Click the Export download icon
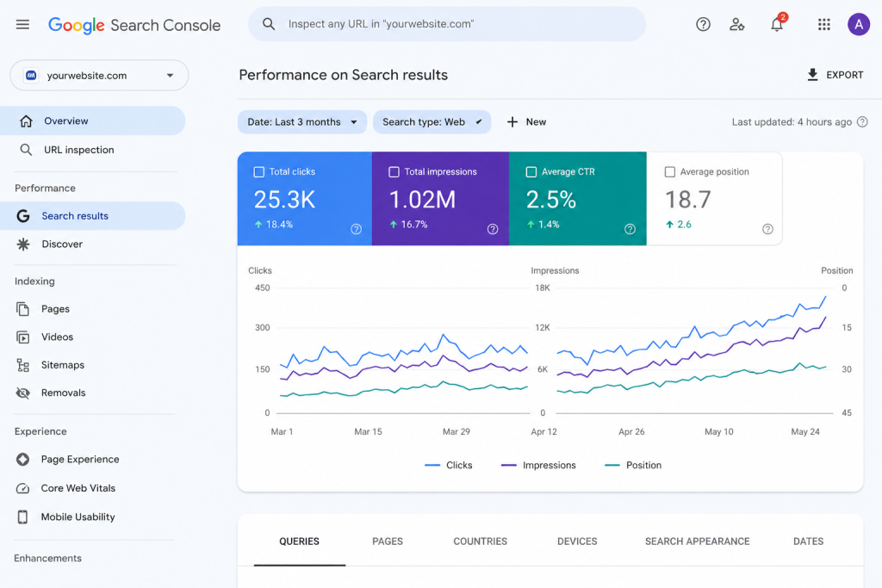 coord(812,75)
